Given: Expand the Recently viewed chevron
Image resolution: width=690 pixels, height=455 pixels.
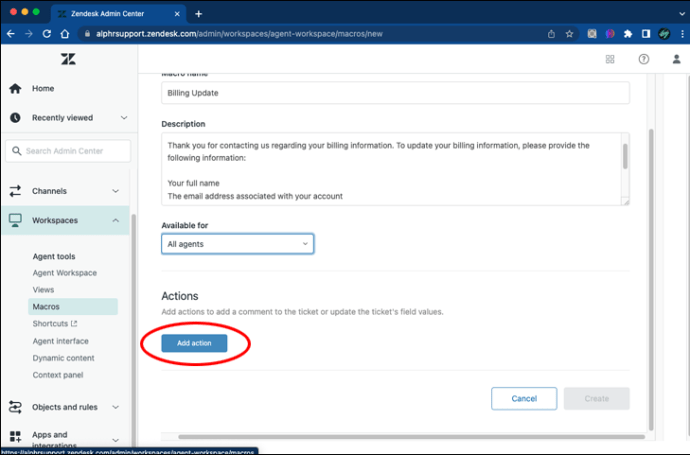Looking at the screenshot, I should 124,117.
